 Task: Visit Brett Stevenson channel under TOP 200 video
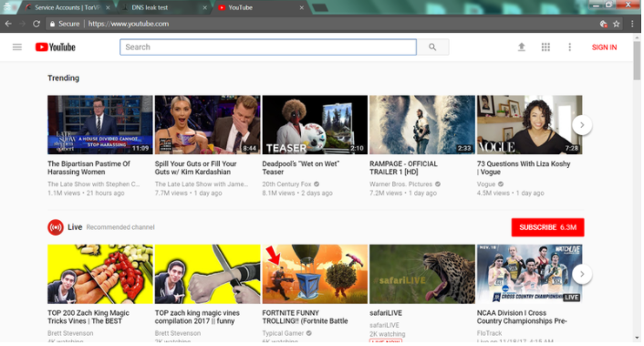70,333
